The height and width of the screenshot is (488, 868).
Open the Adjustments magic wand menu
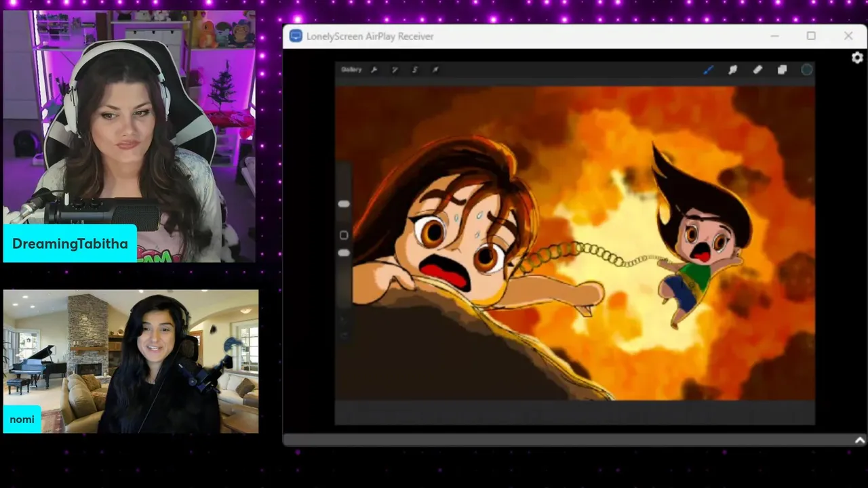point(395,70)
